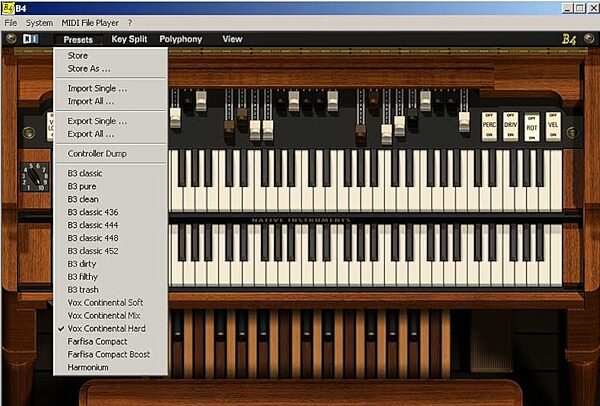Load the B3 trash preset
The height and width of the screenshot is (406, 600).
click(x=111, y=290)
